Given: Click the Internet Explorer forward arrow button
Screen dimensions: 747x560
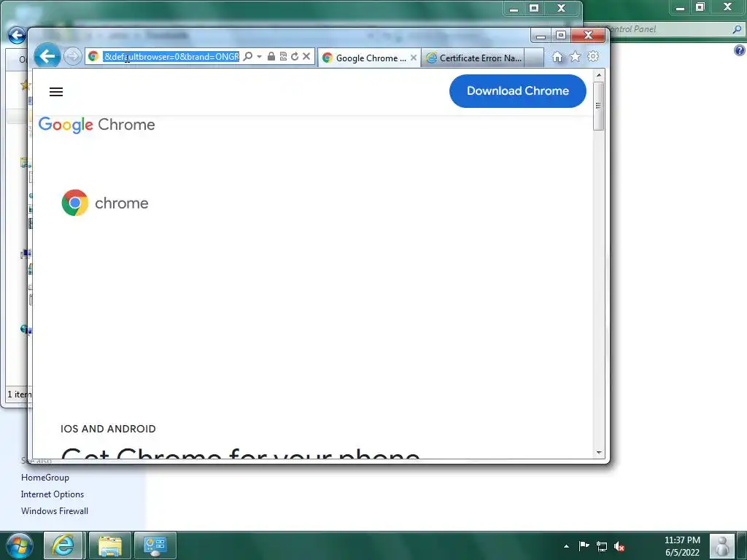Looking at the screenshot, I should [x=72, y=56].
